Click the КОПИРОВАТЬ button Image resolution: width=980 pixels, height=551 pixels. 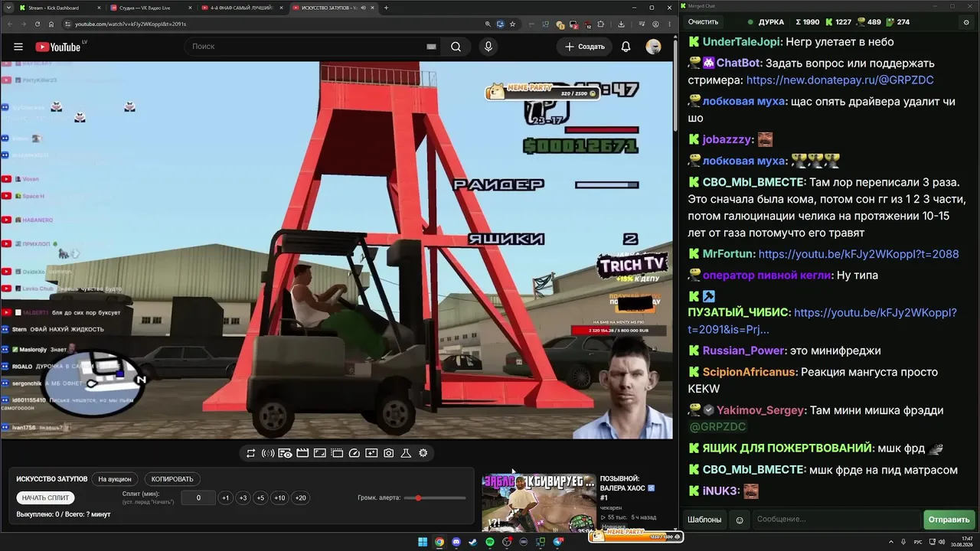point(172,479)
